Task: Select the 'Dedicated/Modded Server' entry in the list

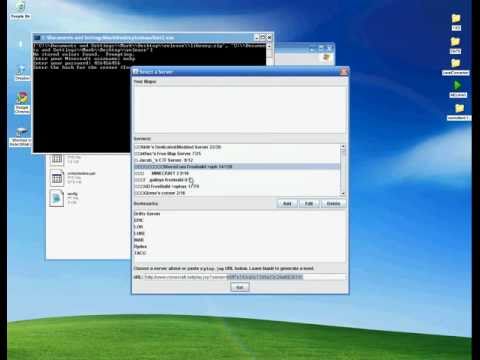Action: pyautogui.click(x=237, y=147)
